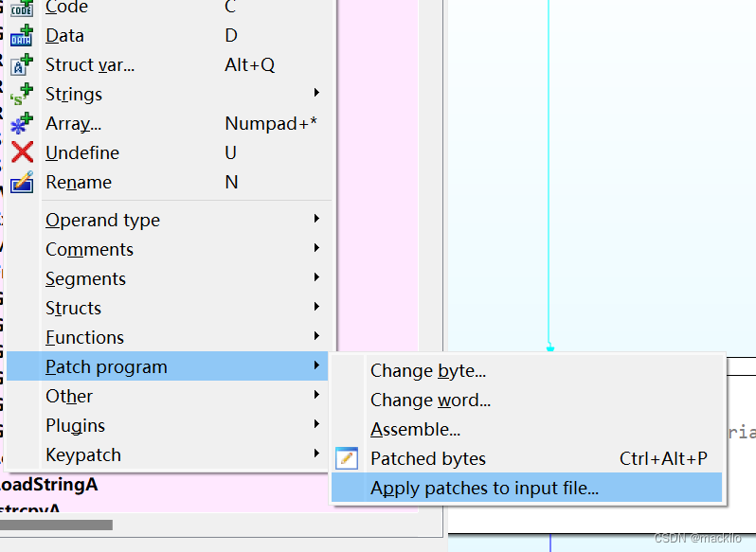The width and height of the screenshot is (756, 552).
Task: Click the Strings icon with green plus
Action: click(x=22, y=94)
